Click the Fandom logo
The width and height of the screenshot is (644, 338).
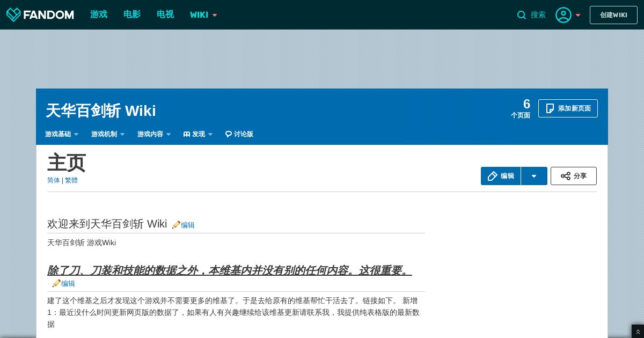pos(40,14)
